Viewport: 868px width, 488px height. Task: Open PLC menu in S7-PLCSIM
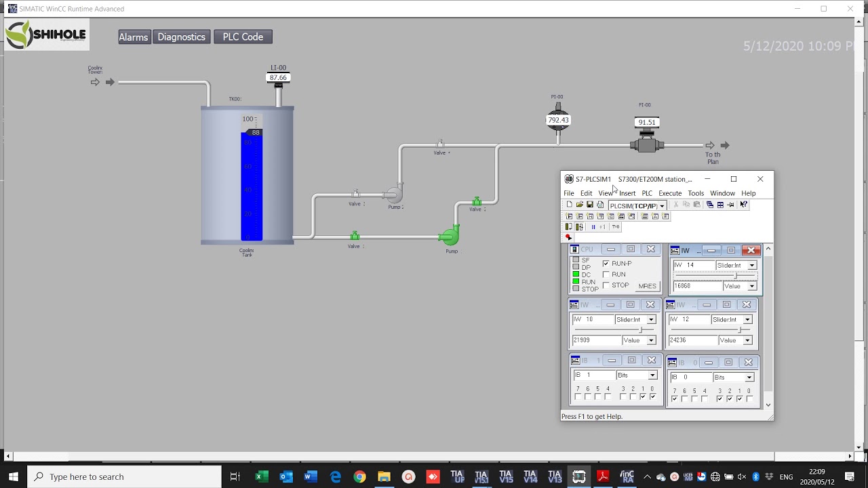click(x=647, y=193)
